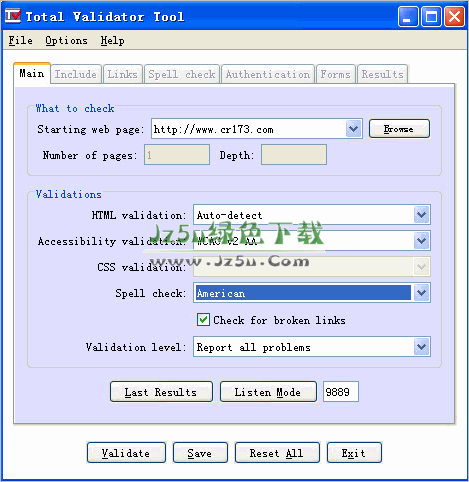The width and height of the screenshot is (469, 482).
Task: Click the Listen Mode button
Action: [x=268, y=392]
